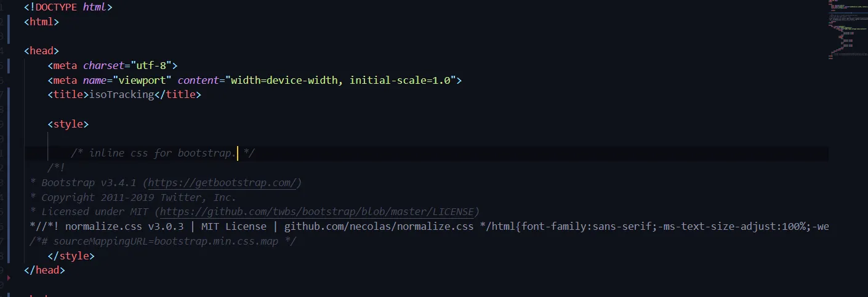
Task: Click the closing style tag
Action: (x=71, y=256)
